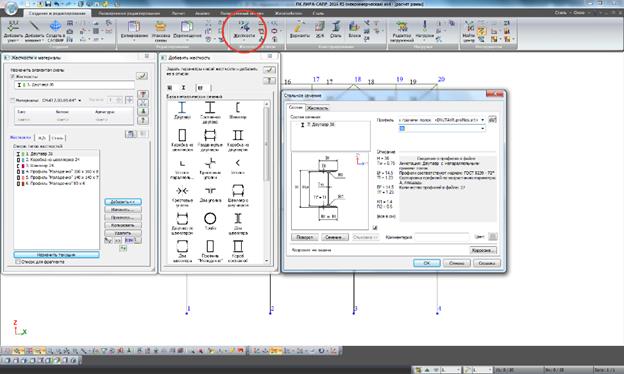Screen dimensions: 624x374
Task: Confirm the steel section dialog with OK
Action: pos(427,263)
